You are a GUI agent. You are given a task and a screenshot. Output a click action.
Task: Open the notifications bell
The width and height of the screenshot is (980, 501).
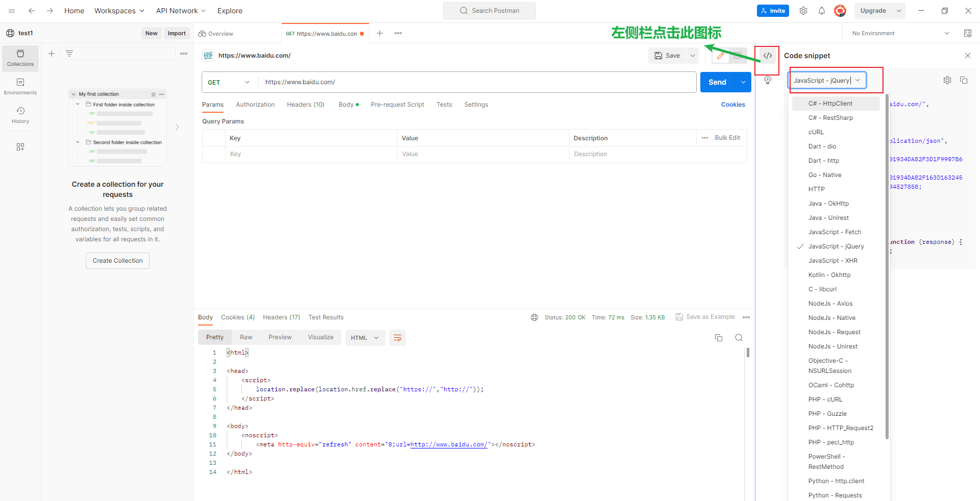822,11
